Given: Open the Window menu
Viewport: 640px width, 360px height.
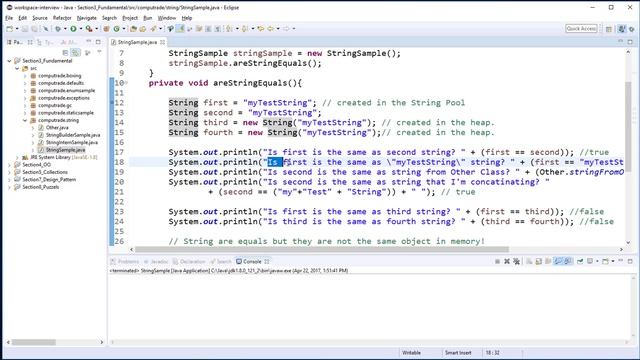Looking at the screenshot, I should click(x=167, y=18).
